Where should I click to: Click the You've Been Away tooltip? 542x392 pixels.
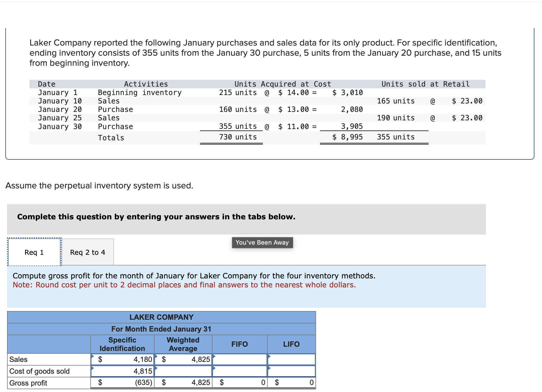coord(262,242)
